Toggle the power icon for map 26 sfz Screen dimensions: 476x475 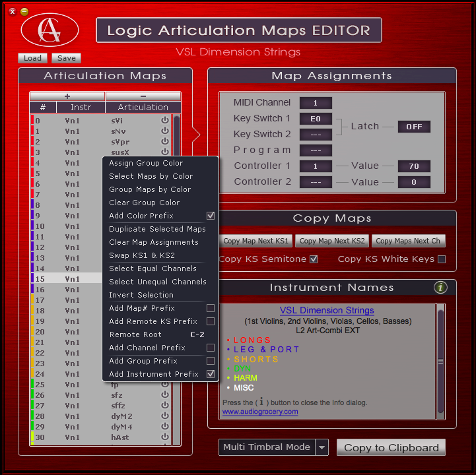pos(165,395)
